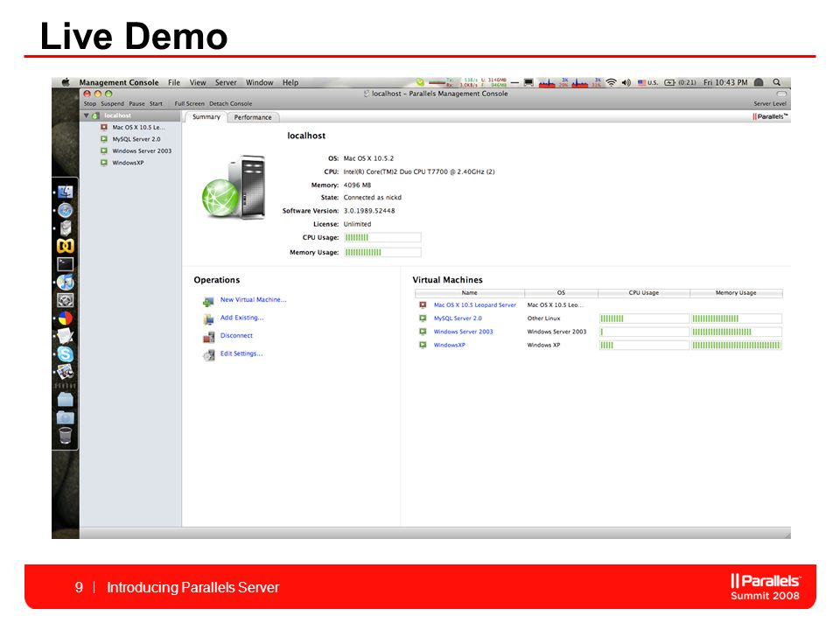Click the Add Existing icon under Operations

click(x=208, y=319)
